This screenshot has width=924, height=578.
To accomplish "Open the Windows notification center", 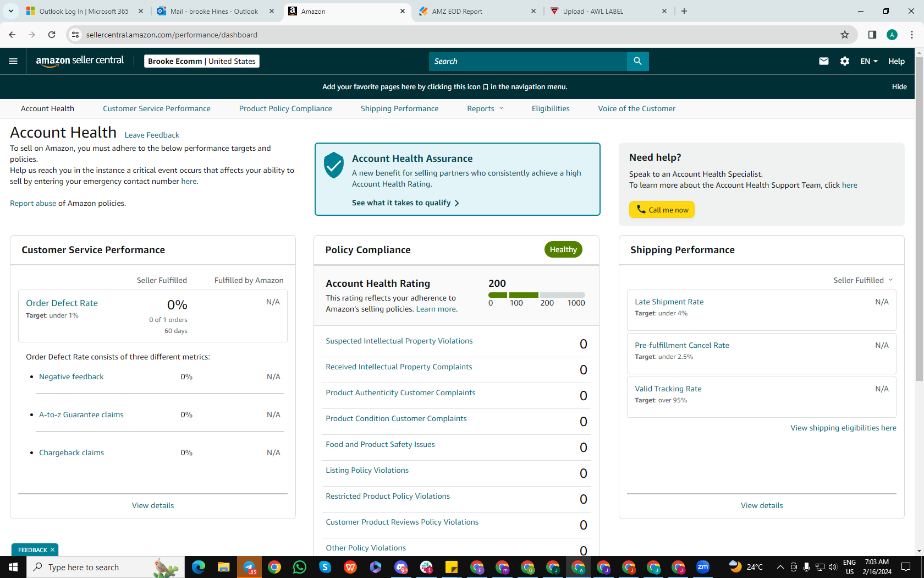I will [x=906, y=567].
